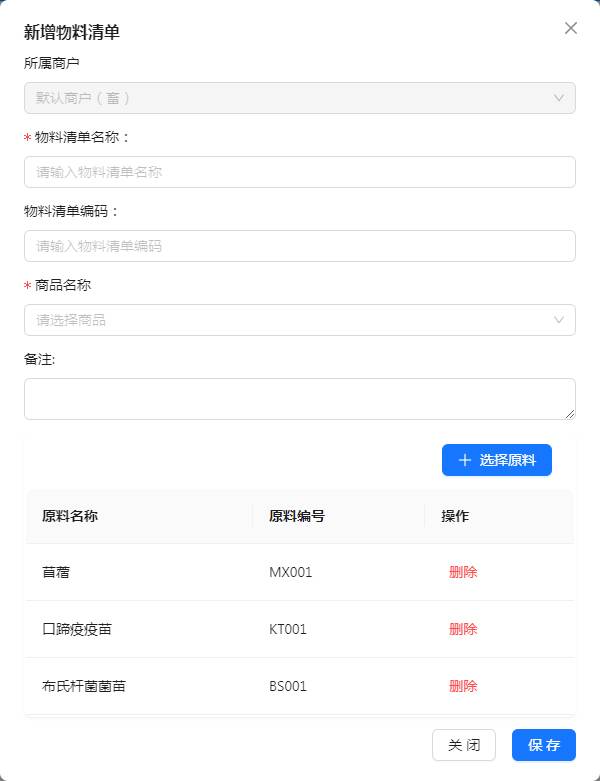Remove the 布氏杆菌菌苗 row
Image resolution: width=600 pixels, height=781 pixels.
coord(463,686)
